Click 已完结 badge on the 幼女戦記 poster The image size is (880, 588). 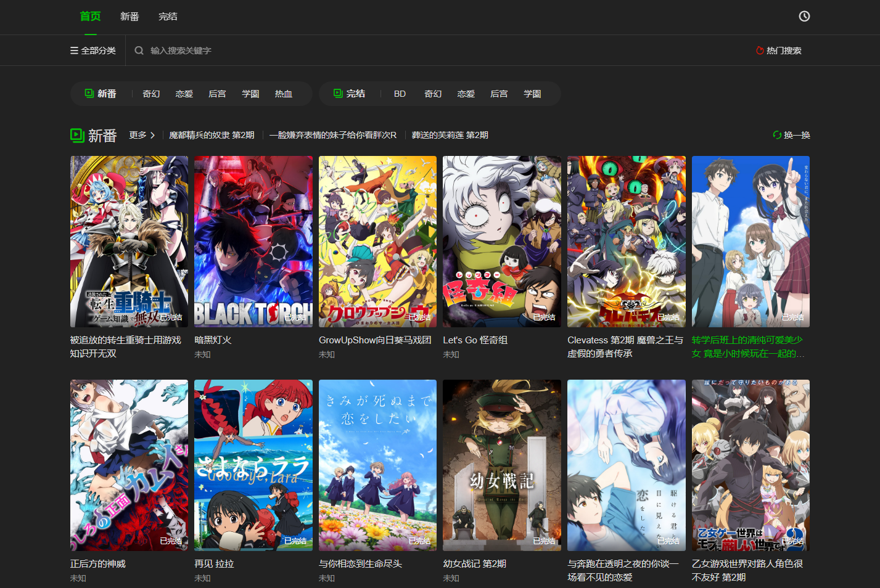point(544,541)
